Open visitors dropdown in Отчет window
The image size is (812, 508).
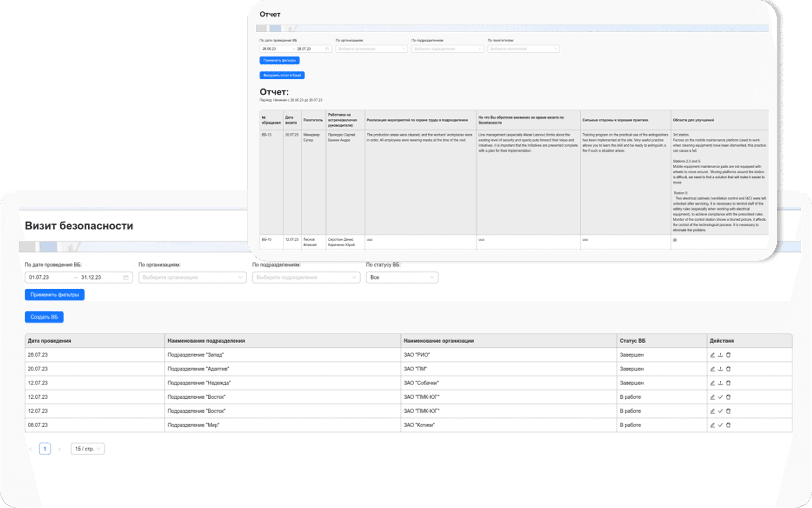523,49
